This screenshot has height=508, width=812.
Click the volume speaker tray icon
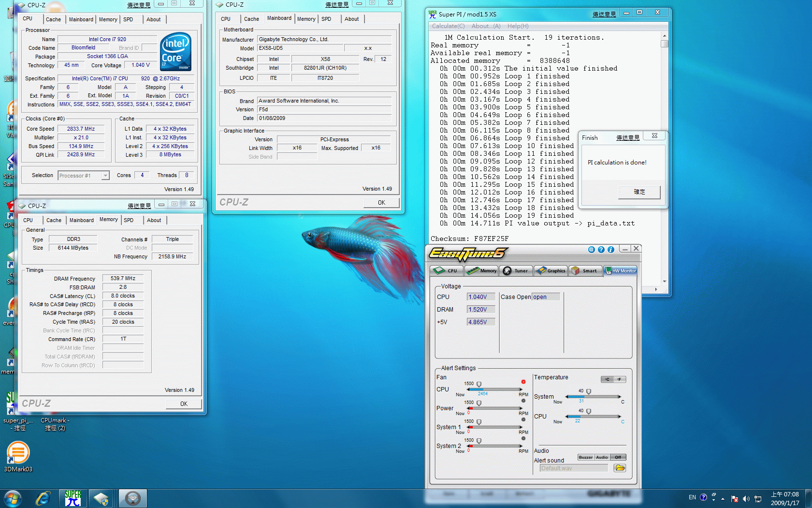746,499
